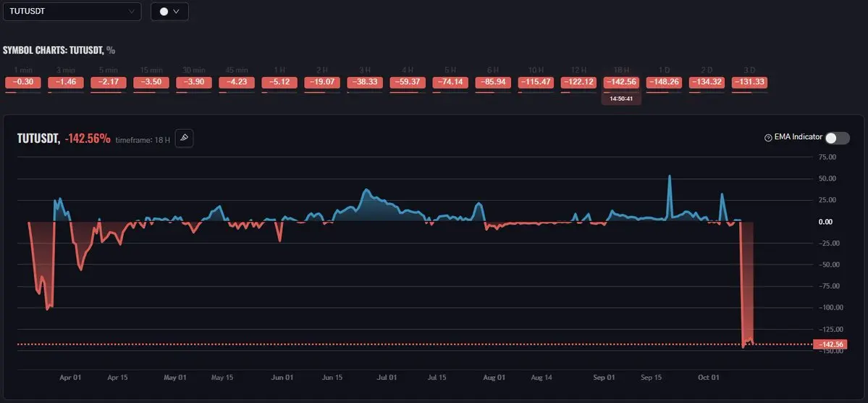Image resolution: width=868 pixels, height=403 pixels.
Task: Click the May 15 date axis label
Action: click(x=222, y=378)
